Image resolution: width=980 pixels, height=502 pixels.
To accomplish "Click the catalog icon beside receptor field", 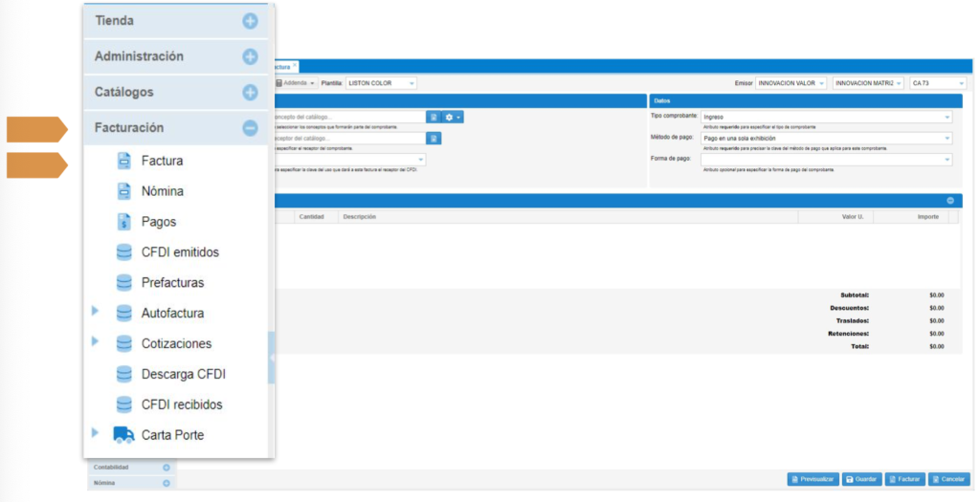I will coord(434,139).
